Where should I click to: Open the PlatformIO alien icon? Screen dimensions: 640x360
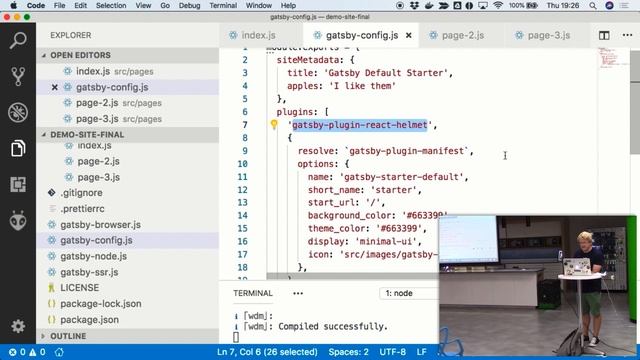point(18,221)
